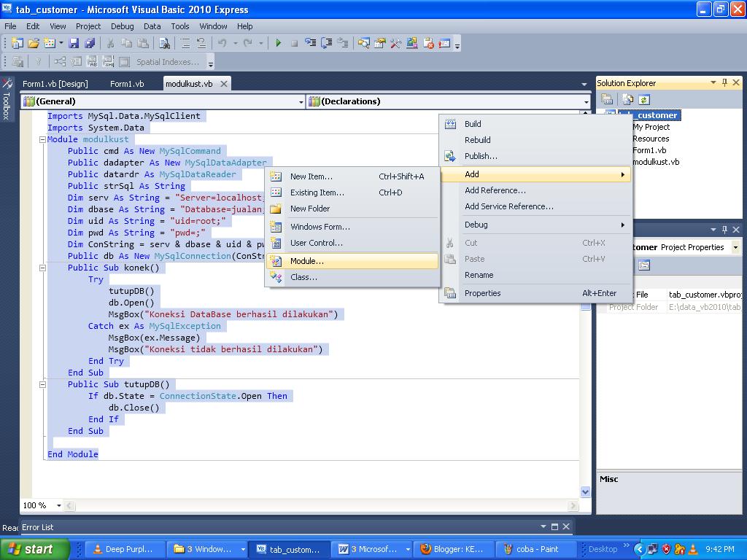Image resolution: width=747 pixels, height=560 pixels.
Task: Close the modulkust.vb tab
Action: coord(223,84)
